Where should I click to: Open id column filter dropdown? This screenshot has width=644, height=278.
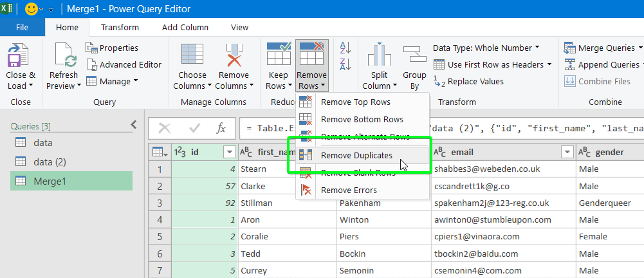click(229, 153)
